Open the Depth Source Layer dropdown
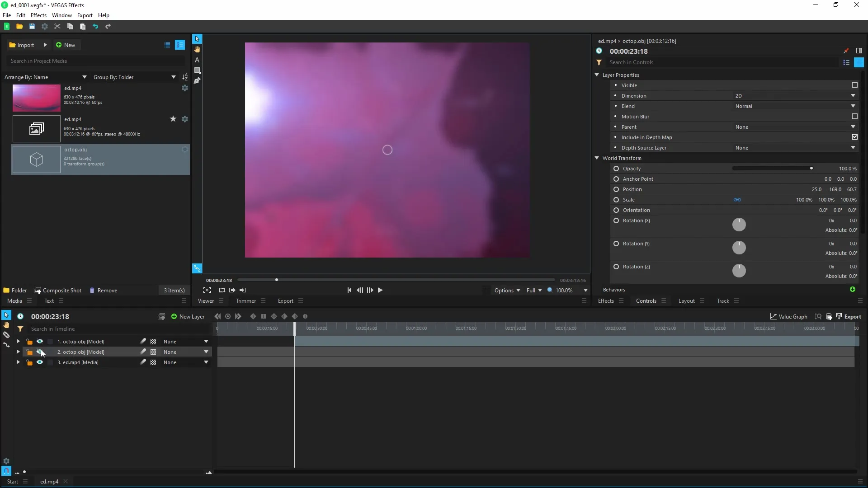This screenshot has width=868, height=488. coord(795,148)
